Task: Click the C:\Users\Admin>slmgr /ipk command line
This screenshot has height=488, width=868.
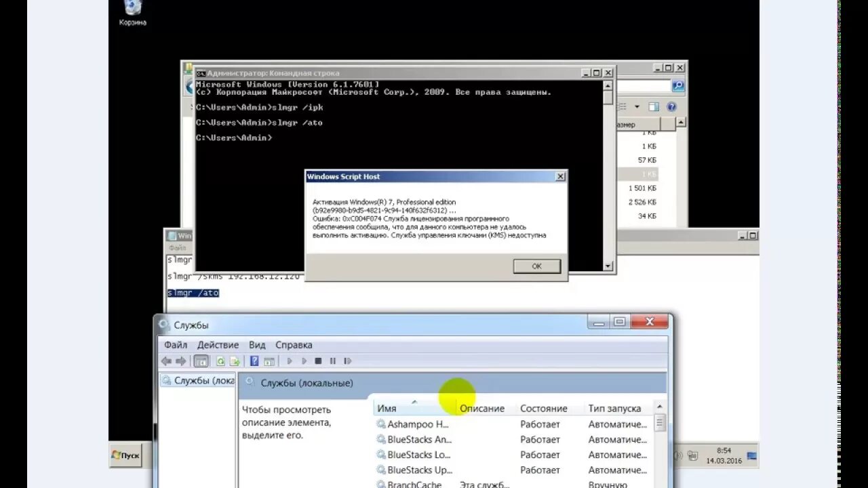Action: pyautogui.click(x=260, y=107)
